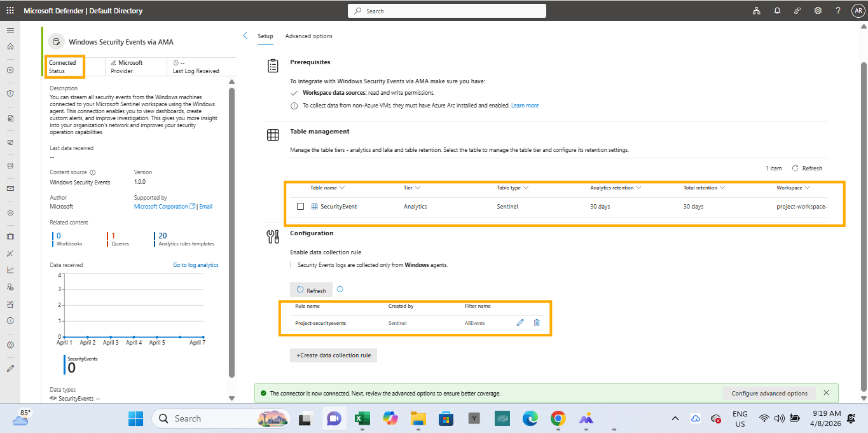Switch to the Advanced options tab
This screenshot has height=433, width=868.
click(308, 36)
